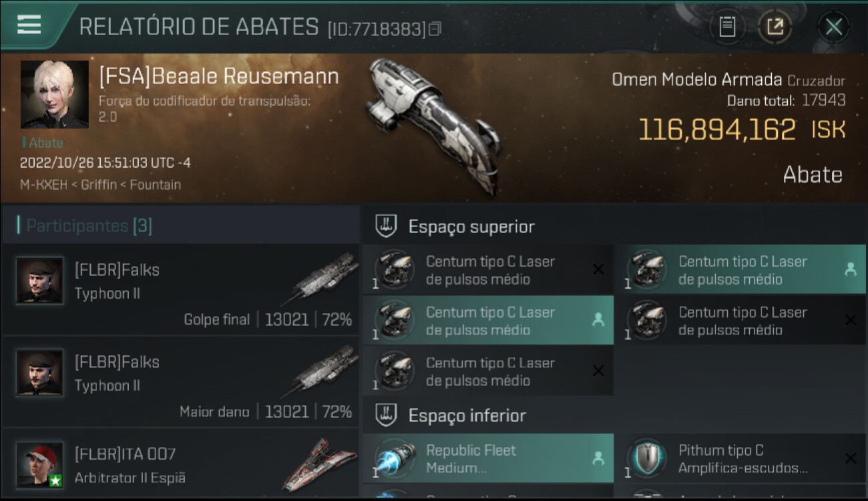Click the M-KXEH location link

43,184
